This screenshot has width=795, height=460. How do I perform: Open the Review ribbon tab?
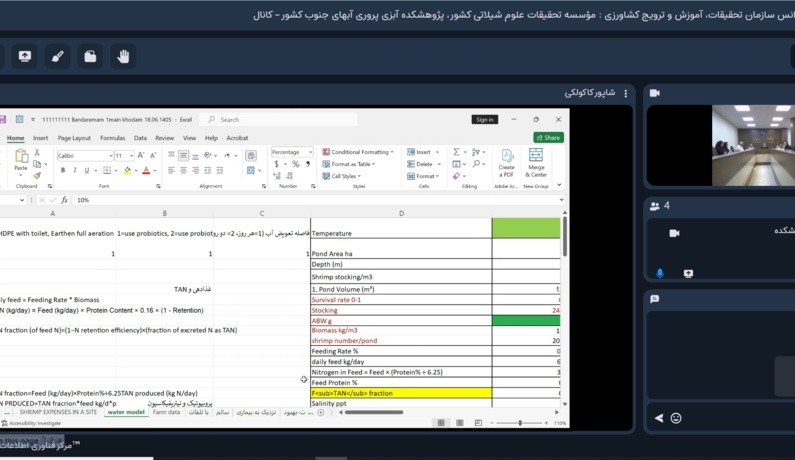tap(164, 138)
